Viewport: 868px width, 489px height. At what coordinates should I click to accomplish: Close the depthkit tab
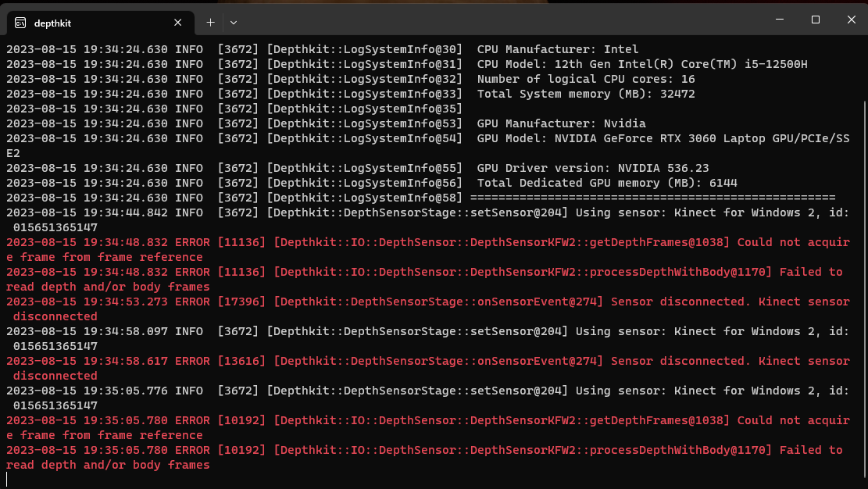[x=178, y=23]
